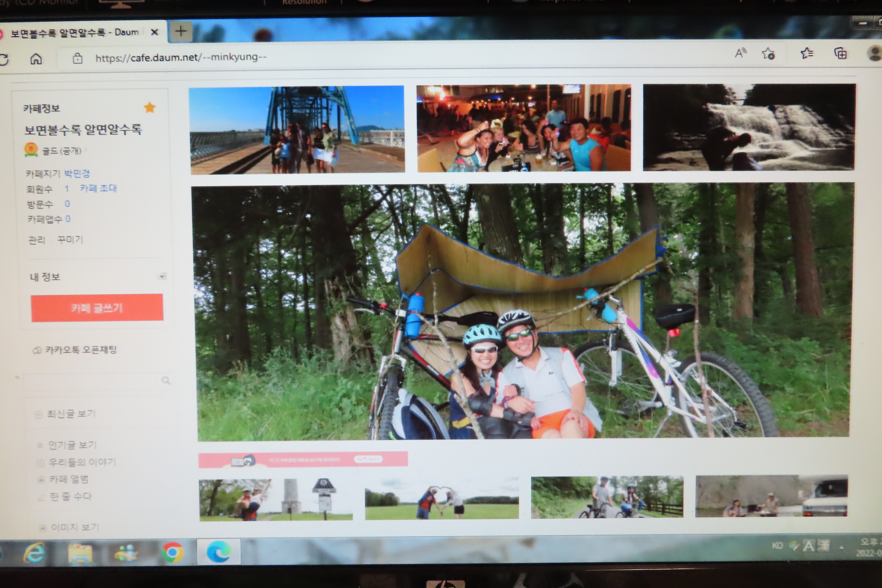Open 인기글 보기 menu item
882x588 pixels.
click(72, 445)
